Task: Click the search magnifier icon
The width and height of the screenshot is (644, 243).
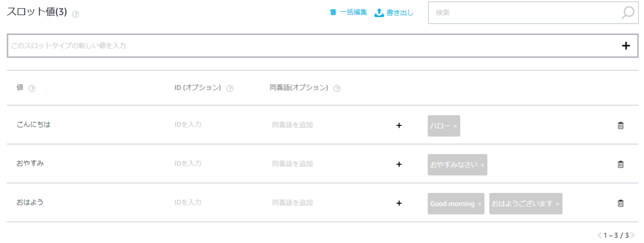Action: (627, 13)
